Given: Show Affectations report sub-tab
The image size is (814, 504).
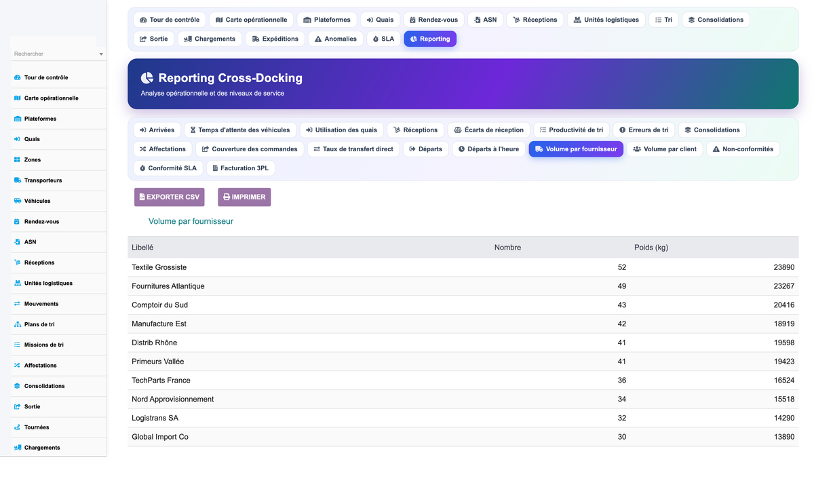Looking at the screenshot, I should click(163, 149).
